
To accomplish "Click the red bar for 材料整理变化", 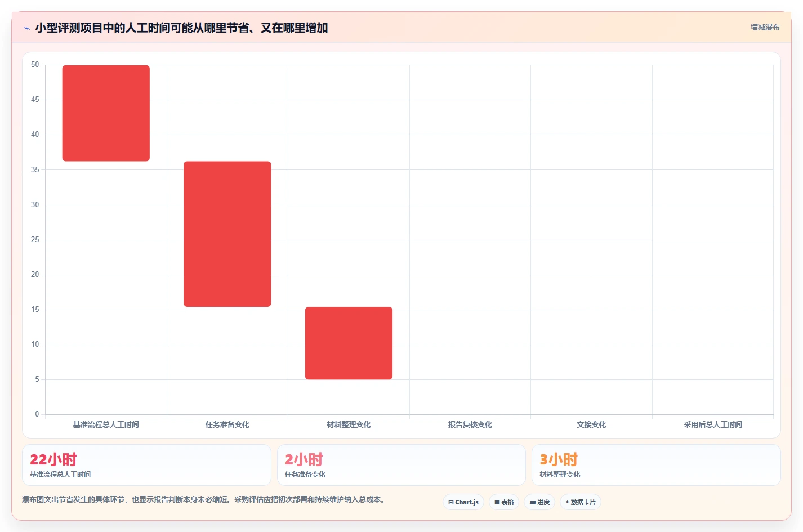I will (349, 343).
